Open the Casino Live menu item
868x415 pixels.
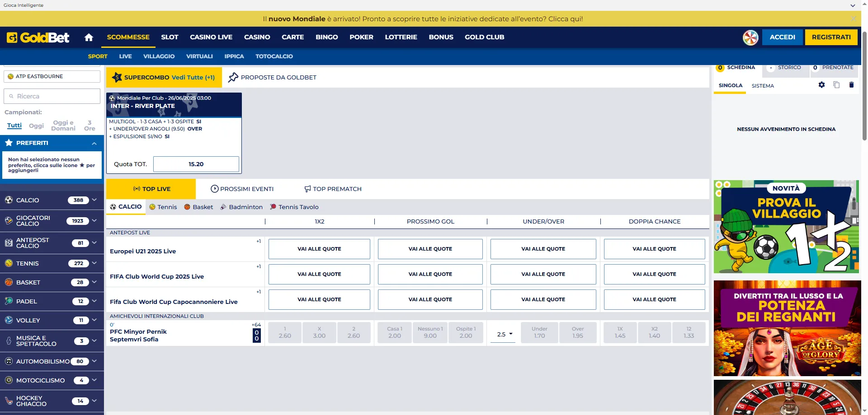pos(211,37)
